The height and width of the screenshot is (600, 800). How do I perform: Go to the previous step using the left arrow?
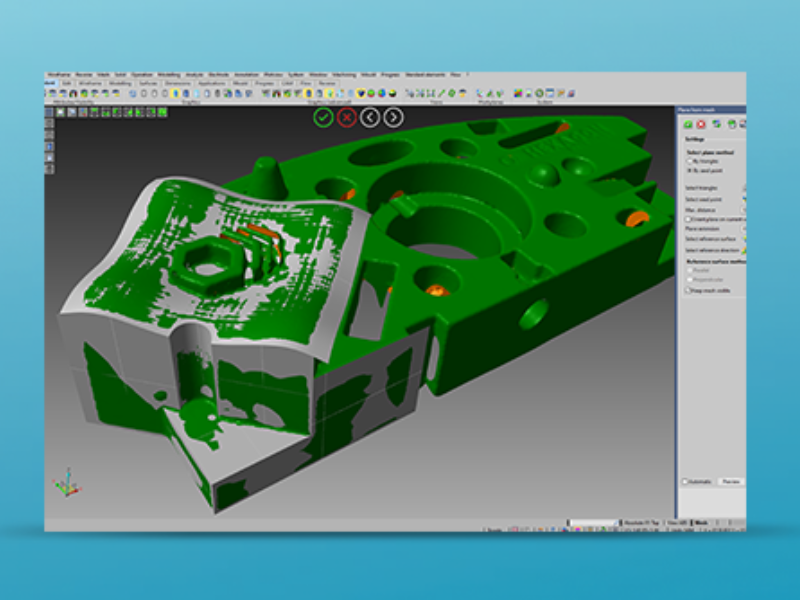click(370, 117)
